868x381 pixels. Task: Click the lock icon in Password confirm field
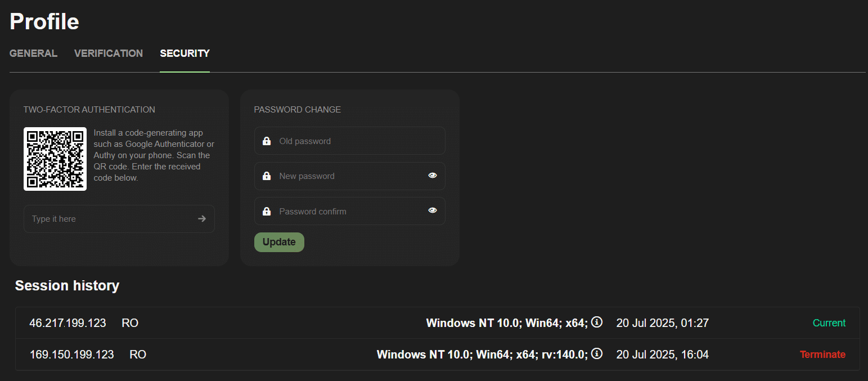[267, 210]
